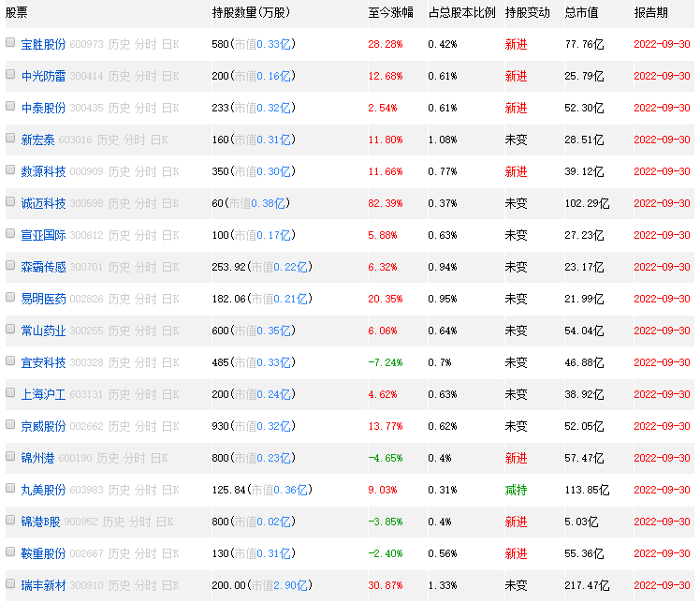
Task: Open 日K chart for 丸美股份
Action: coord(170,490)
